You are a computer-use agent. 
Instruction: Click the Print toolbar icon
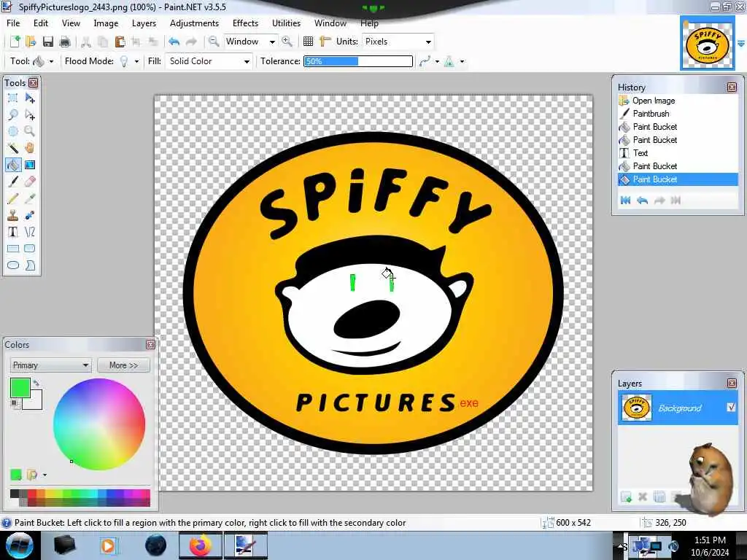[65, 42]
